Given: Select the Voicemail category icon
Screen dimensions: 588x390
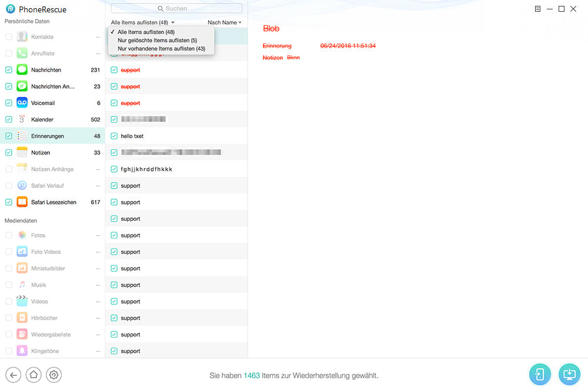Looking at the screenshot, I should tap(22, 103).
